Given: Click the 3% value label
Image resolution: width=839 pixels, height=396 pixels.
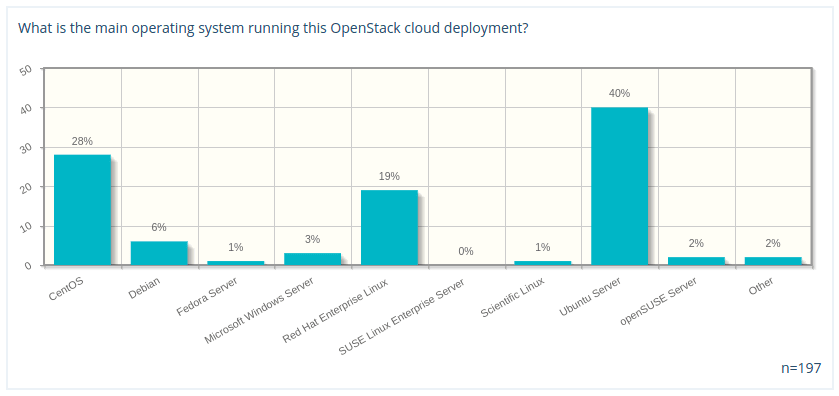Looking at the screenshot, I should click(x=312, y=239).
